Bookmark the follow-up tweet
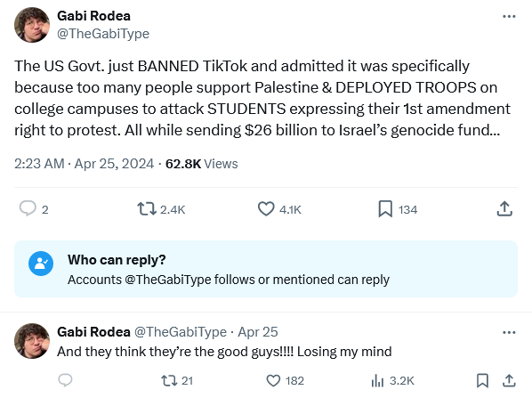532x398 pixels. click(x=482, y=380)
